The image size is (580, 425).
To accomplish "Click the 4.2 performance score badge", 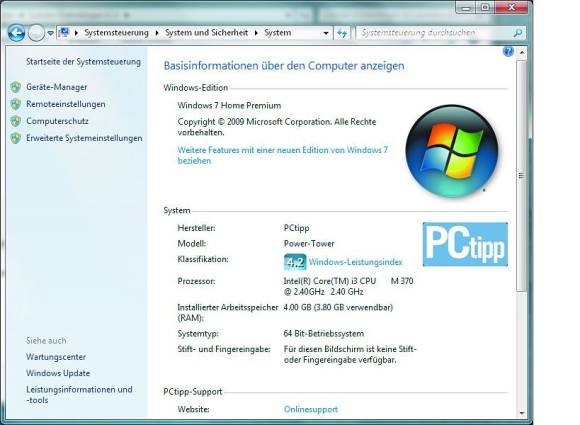I will [295, 262].
